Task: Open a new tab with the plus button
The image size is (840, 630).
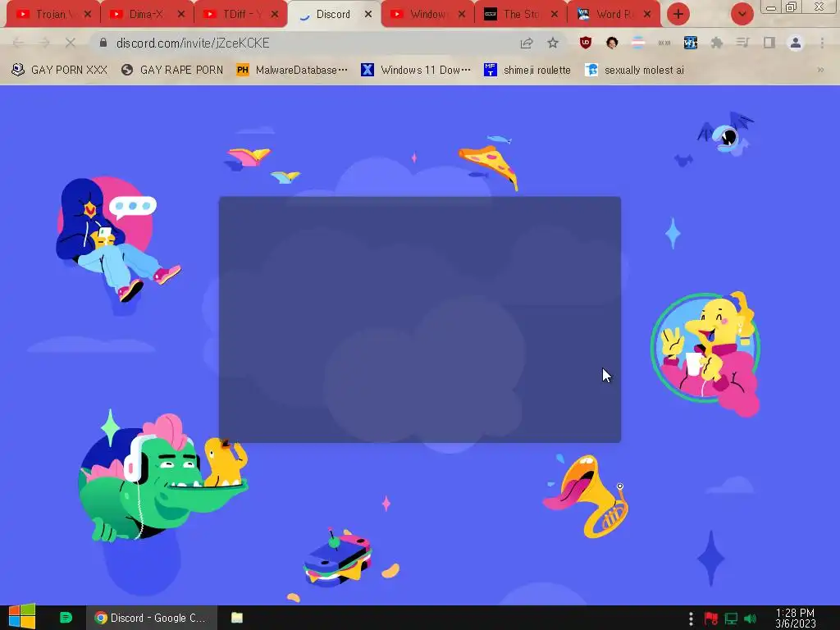Action: click(x=678, y=14)
